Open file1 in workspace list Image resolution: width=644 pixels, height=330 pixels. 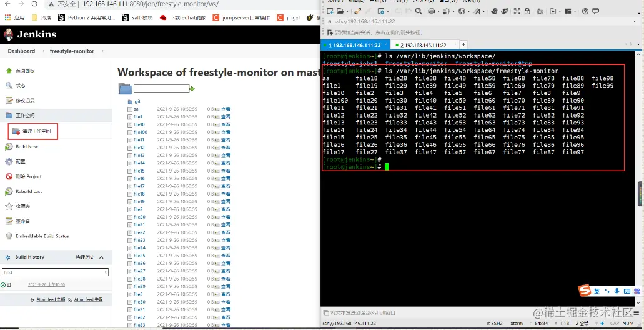pyautogui.click(x=137, y=117)
